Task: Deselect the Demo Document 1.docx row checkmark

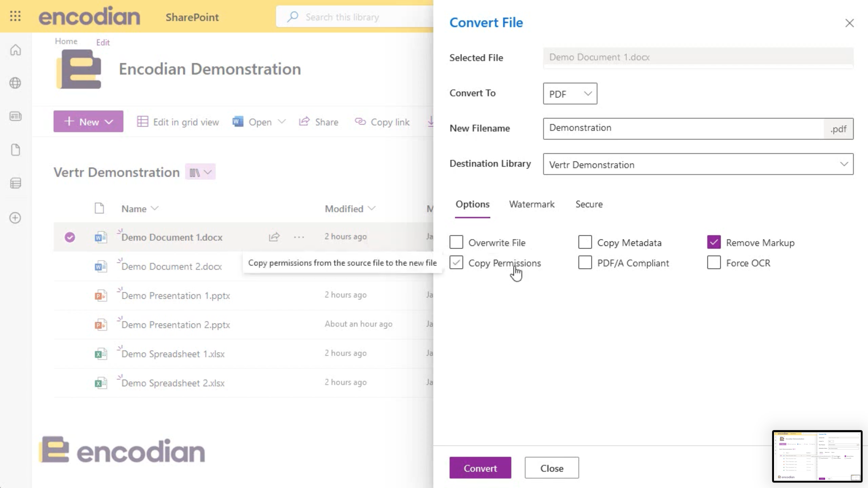Action: coord(70,237)
